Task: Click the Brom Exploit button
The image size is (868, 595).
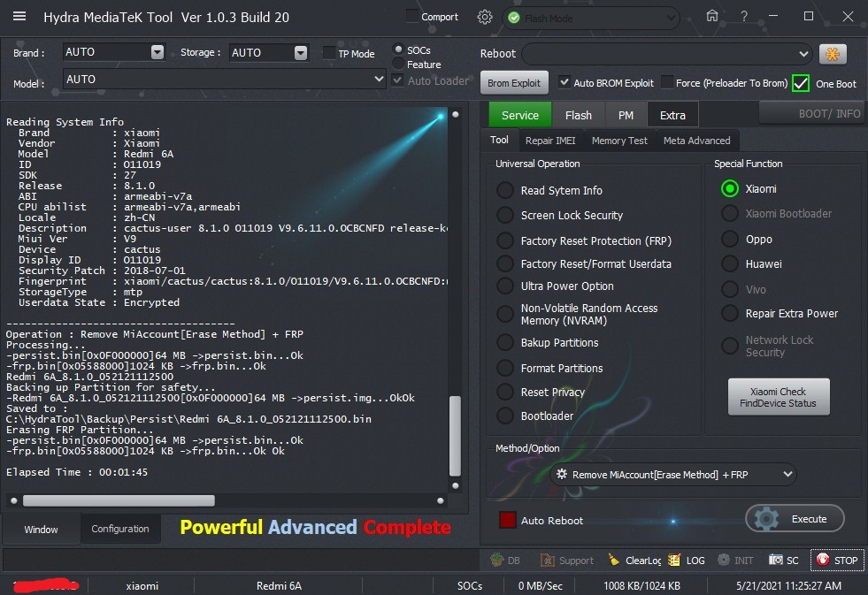Action: [514, 82]
